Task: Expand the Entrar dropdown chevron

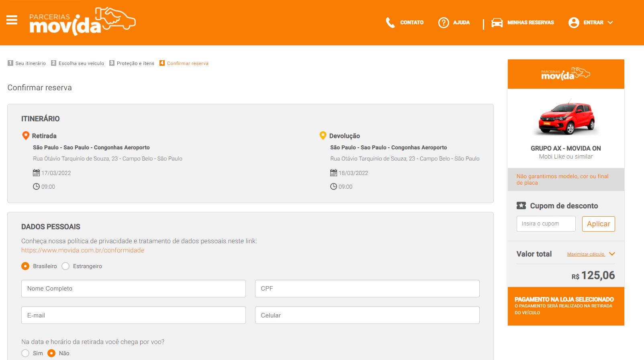Action: (610, 22)
